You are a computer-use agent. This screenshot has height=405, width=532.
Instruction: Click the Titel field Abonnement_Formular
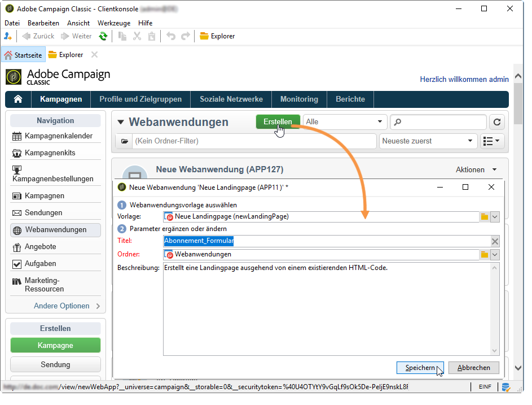[327, 241]
